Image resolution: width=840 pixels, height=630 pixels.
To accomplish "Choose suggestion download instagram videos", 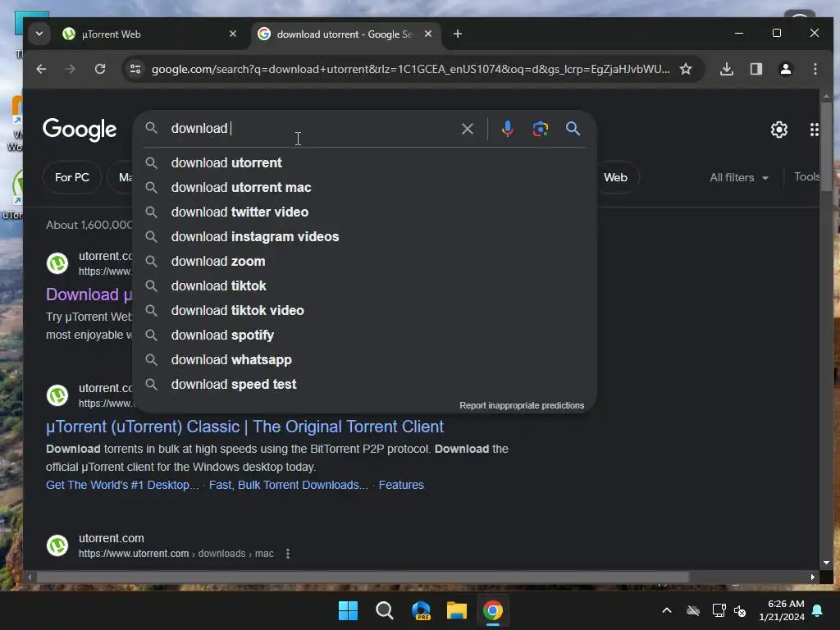I will (364, 237).
